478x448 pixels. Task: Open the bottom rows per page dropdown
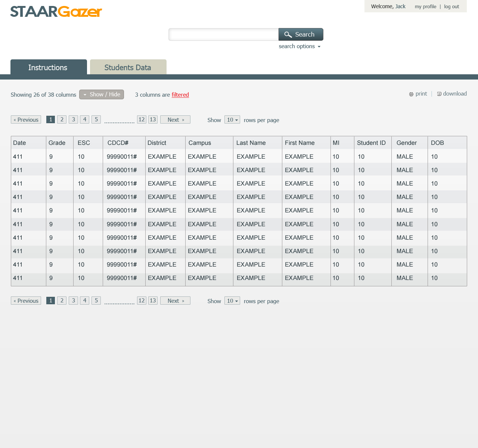pos(232,301)
